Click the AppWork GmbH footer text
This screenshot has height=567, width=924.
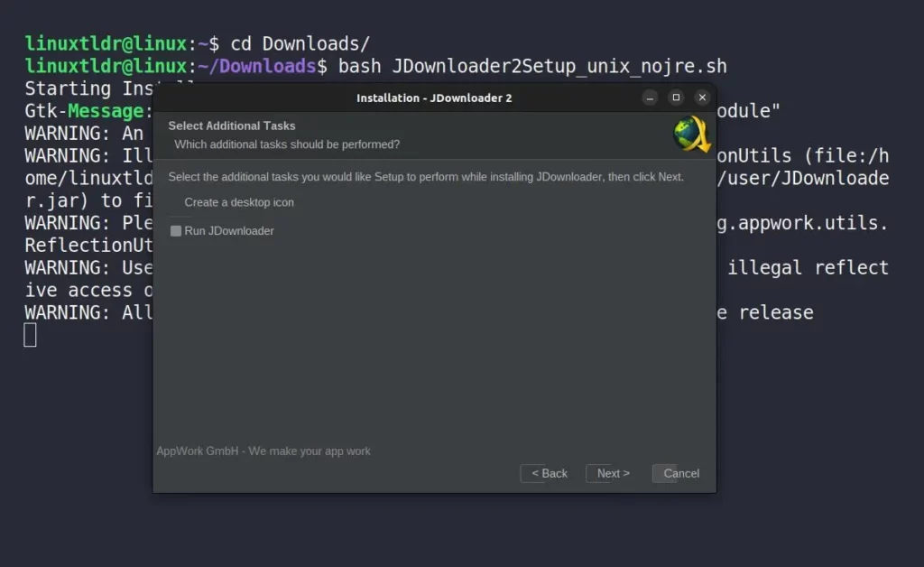[263, 451]
